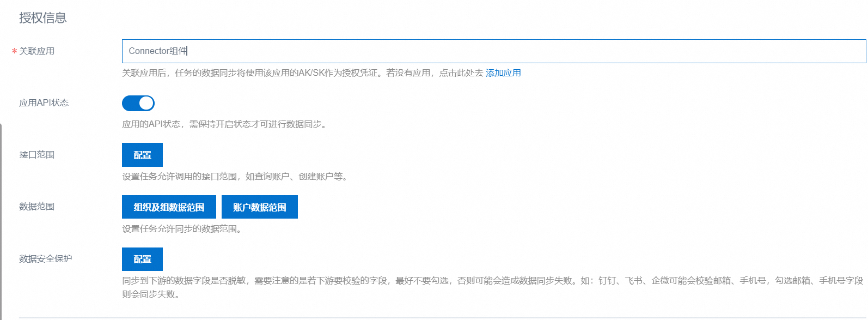The width and height of the screenshot is (868, 320).
Task: Click the 关联应用 input field containing Connector组件
Action: click(493, 51)
